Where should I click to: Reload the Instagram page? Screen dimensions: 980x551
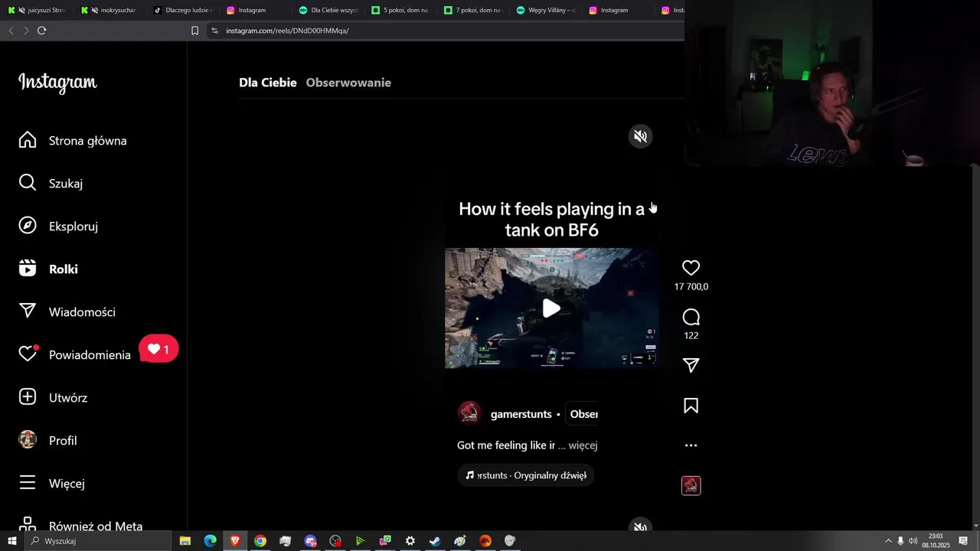[41, 31]
